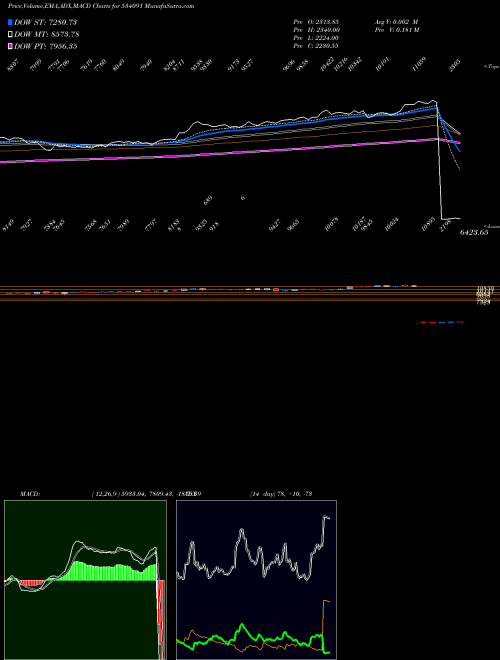This screenshot has height=660, width=500.
Task: Select the DOW ST: 7250.73 label
Action: (45, 22)
